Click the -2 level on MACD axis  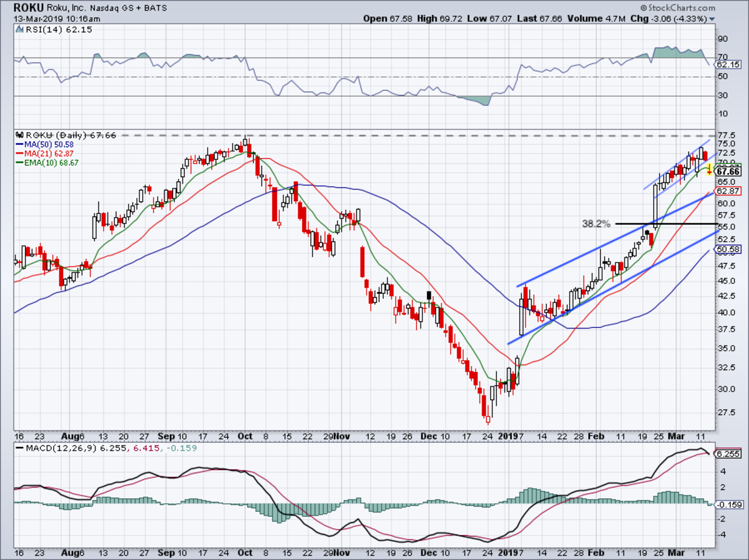click(720, 518)
